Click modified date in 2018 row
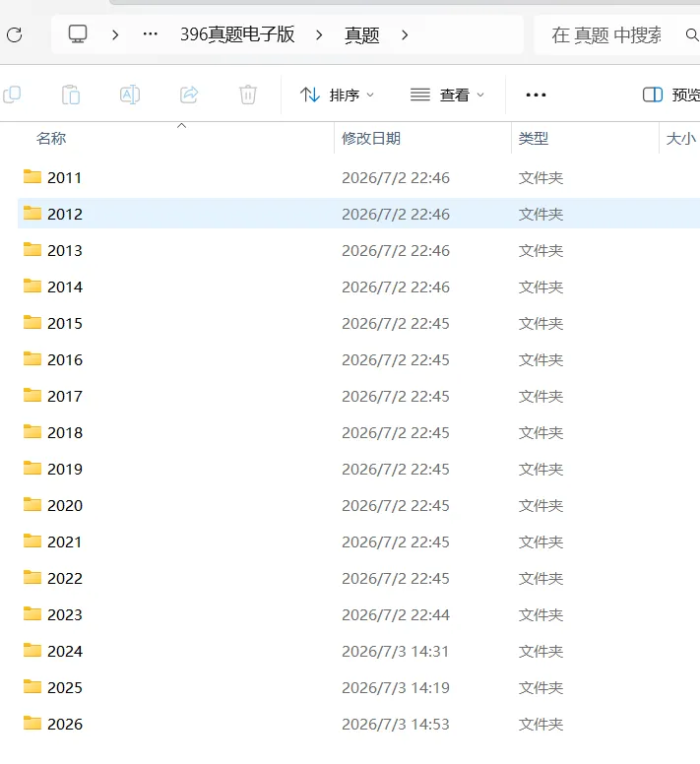 (395, 432)
